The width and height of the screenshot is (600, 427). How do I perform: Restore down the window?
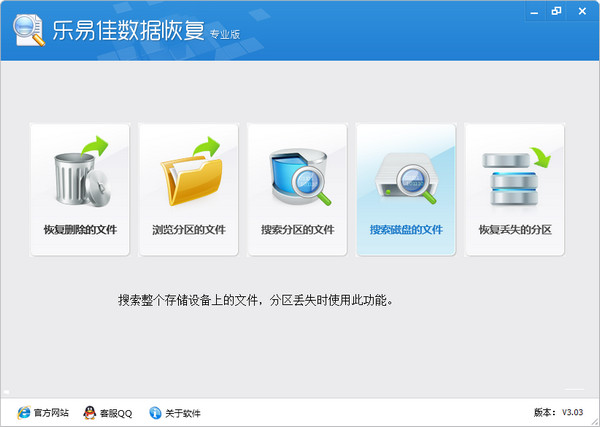(x=556, y=11)
